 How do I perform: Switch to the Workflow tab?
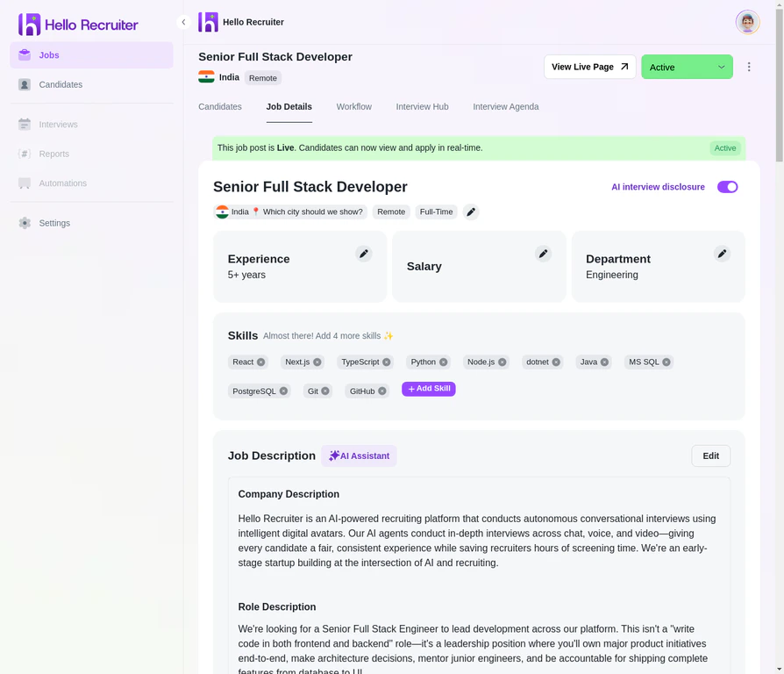coord(354,106)
